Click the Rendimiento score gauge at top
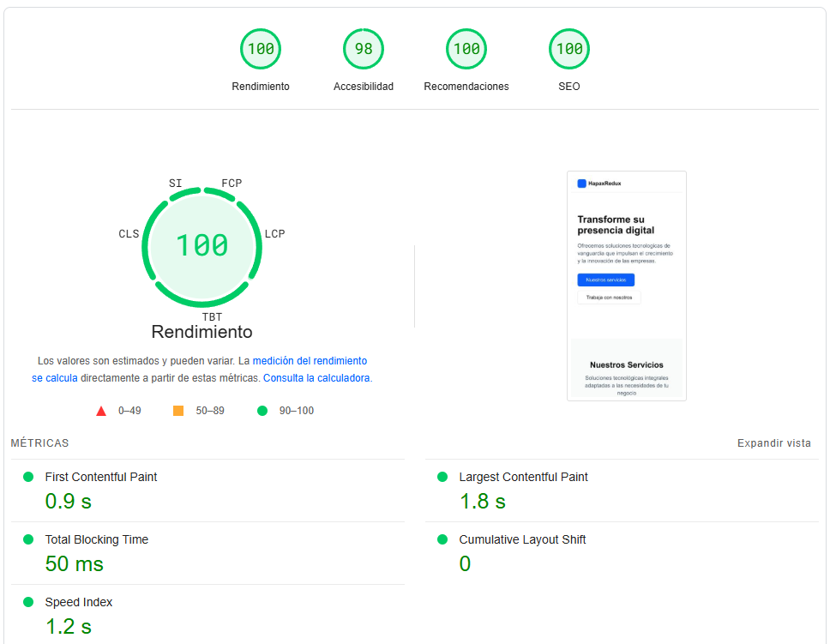The image size is (830, 644). (261, 50)
